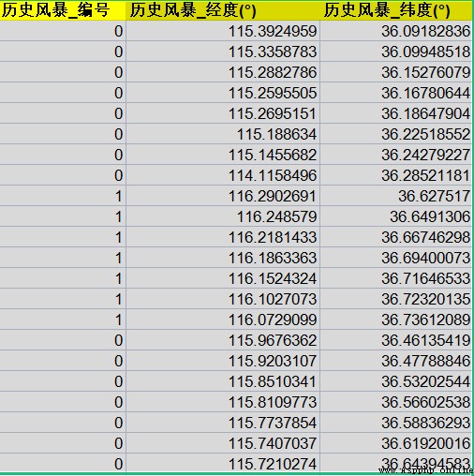Click longitude cell 115.2595505
The width and height of the screenshot is (474, 476).
tap(223, 93)
